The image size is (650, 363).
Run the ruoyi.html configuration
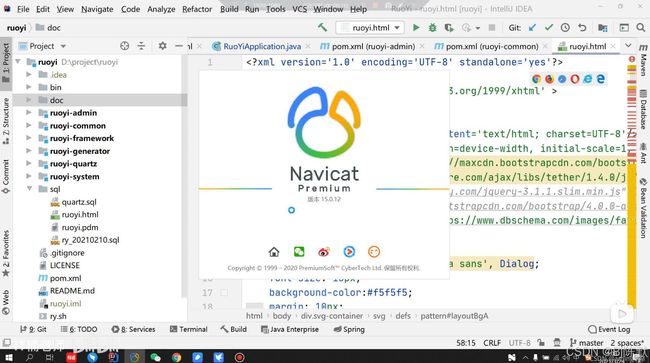tap(416, 27)
